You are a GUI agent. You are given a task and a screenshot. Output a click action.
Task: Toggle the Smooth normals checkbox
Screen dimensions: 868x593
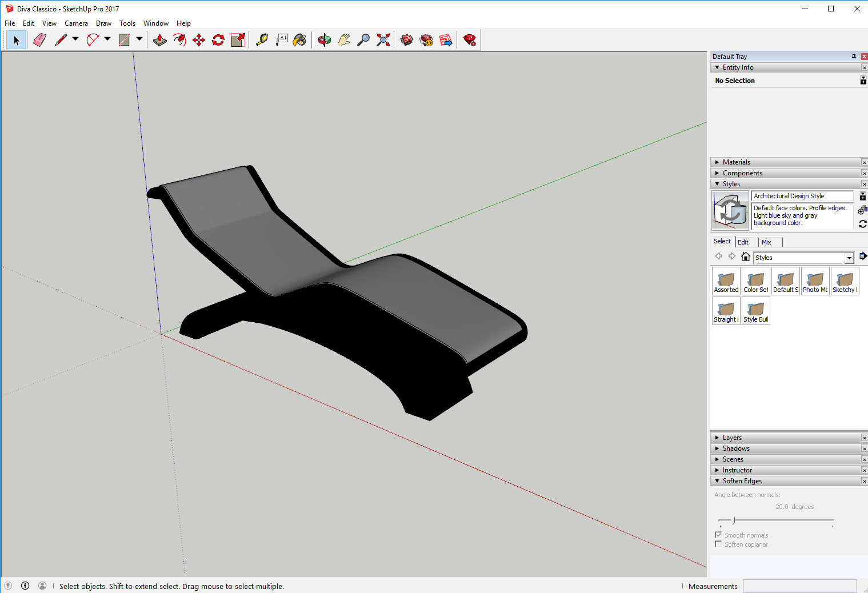(x=718, y=535)
